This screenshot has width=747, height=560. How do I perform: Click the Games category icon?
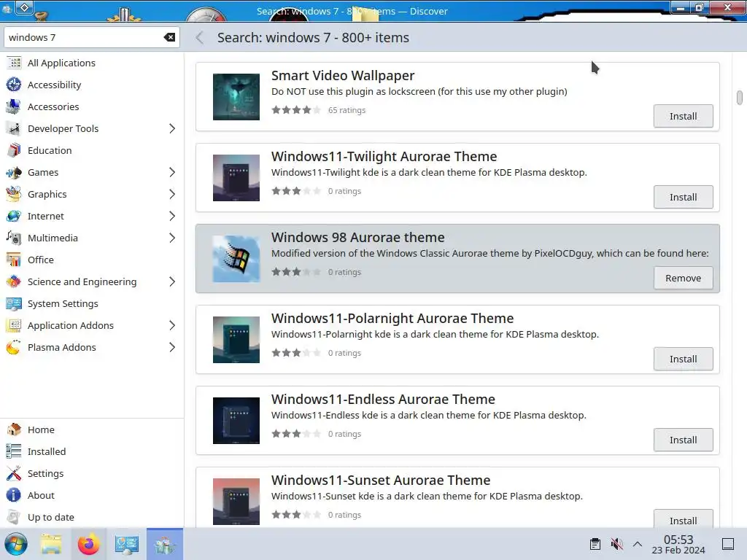pyautogui.click(x=14, y=172)
